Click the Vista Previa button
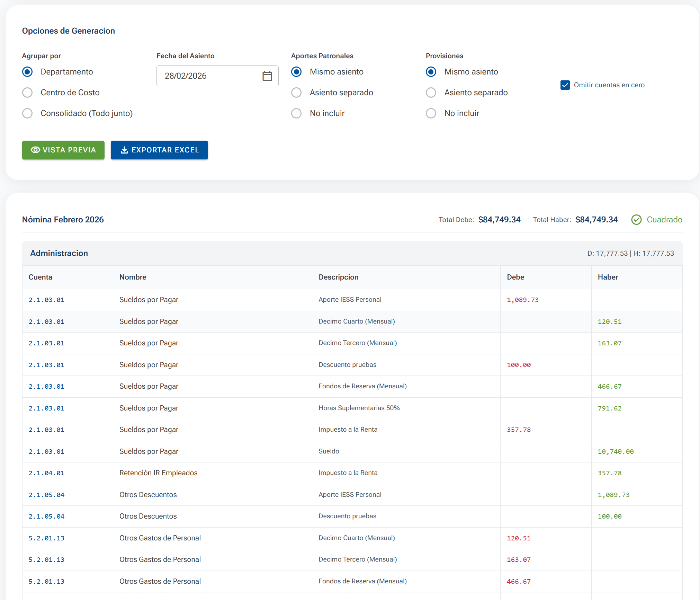This screenshot has height=600, width=700. (x=63, y=150)
